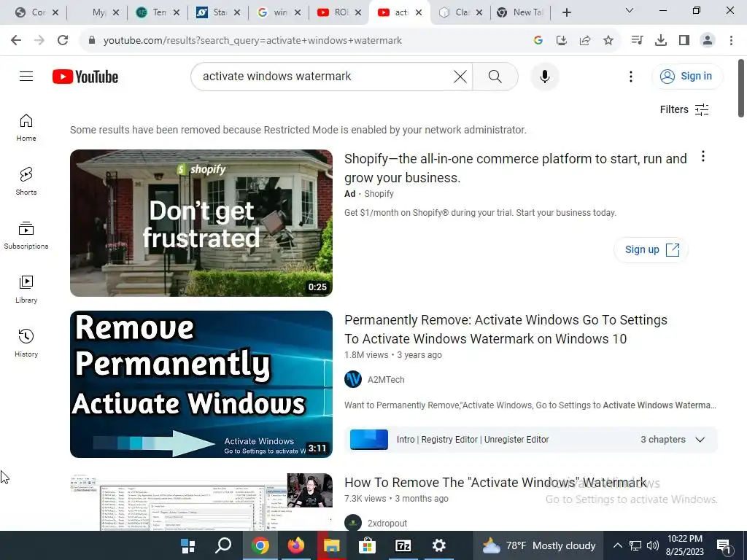Open the notification center icon
The height and width of the screenshot is (560, 747).
[724, 546]
